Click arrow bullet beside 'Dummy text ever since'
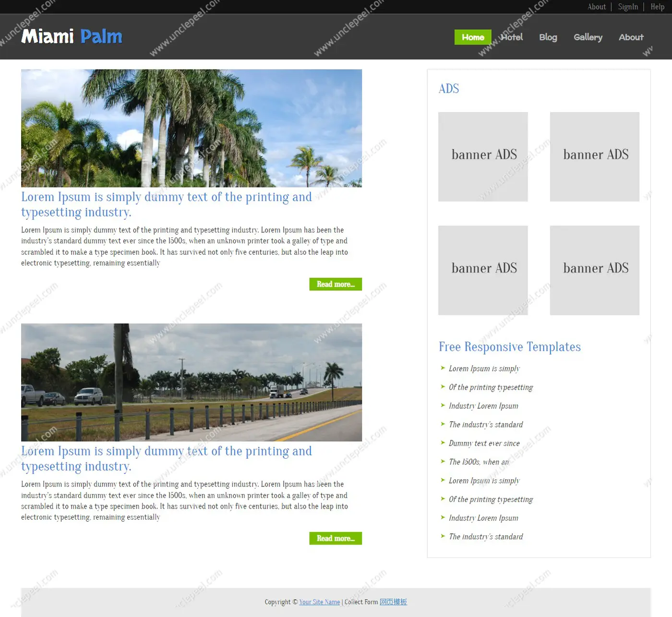Image resolution: width=672 pixels, height=617 pixels. (443, 442)
